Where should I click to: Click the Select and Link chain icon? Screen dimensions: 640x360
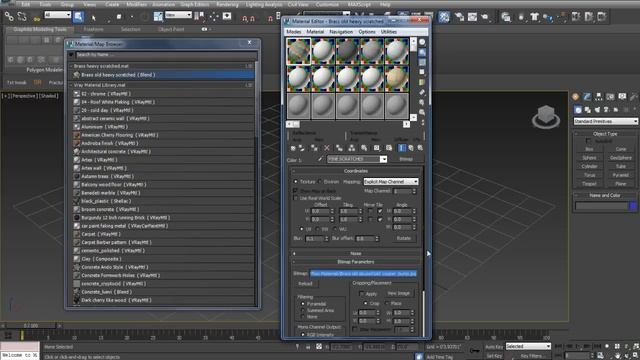[9, 17]
